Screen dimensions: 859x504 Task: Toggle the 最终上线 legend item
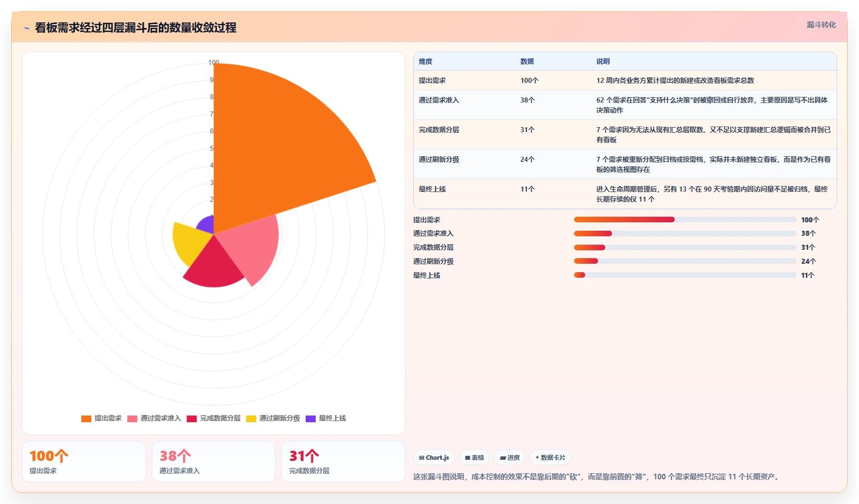pyautogui.click(x=325, y=418)
